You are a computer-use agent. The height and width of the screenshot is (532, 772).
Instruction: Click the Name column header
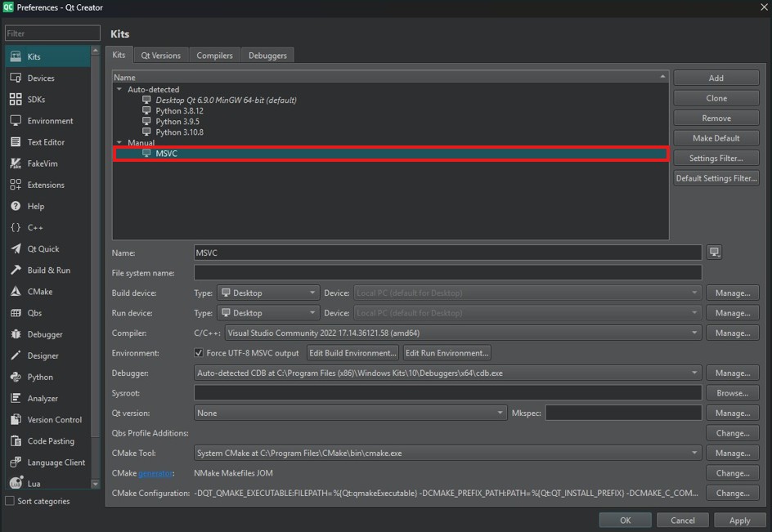pyautogui.click(x=390, y=77)
